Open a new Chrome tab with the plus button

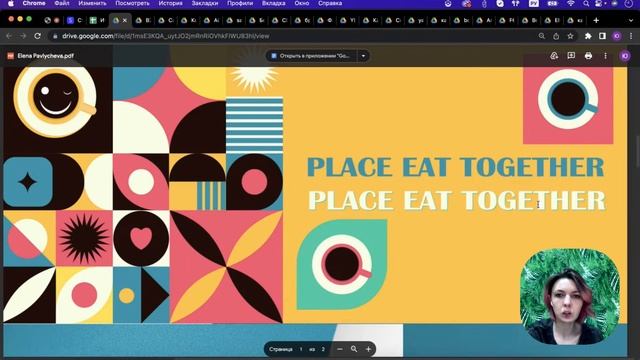[x=596, y=20]
